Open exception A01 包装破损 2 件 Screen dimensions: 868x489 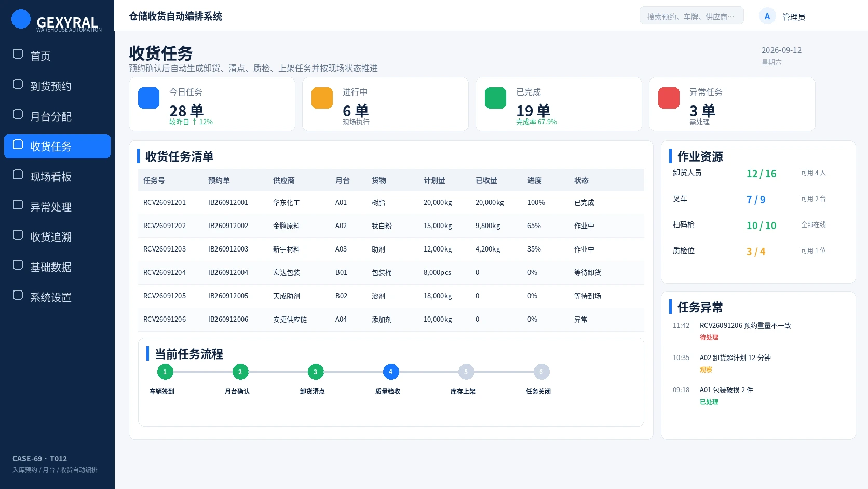[x=726, y=390]
